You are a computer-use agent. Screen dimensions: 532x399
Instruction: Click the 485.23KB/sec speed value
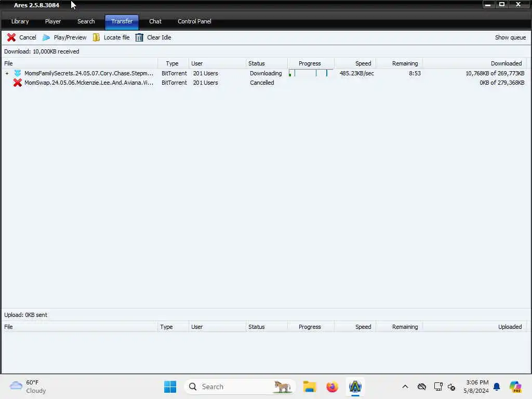click(356, 73)
